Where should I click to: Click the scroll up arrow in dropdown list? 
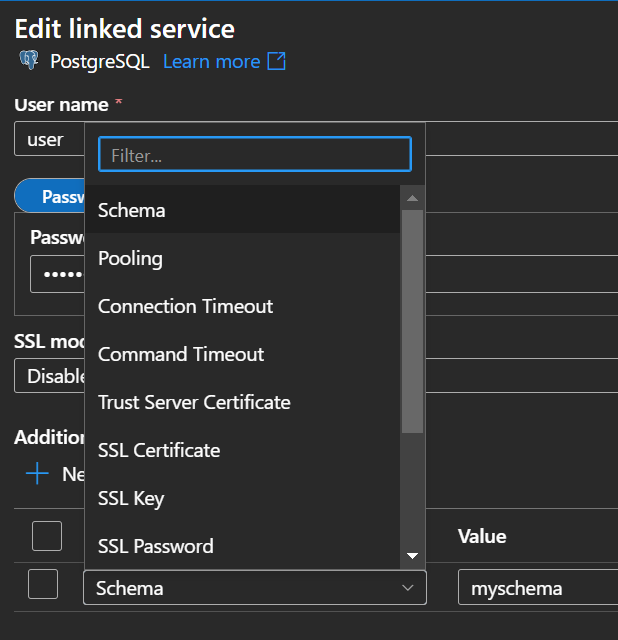pyautogui.click(x=412, y=198)
